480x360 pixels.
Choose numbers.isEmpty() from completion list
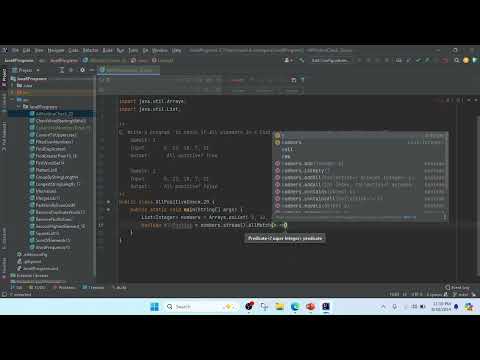tap(360, 171)
